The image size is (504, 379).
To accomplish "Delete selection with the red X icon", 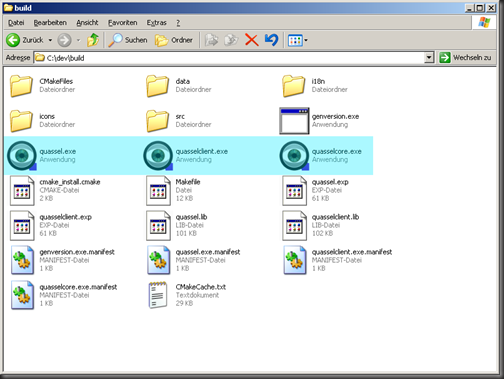I will 252,40.
